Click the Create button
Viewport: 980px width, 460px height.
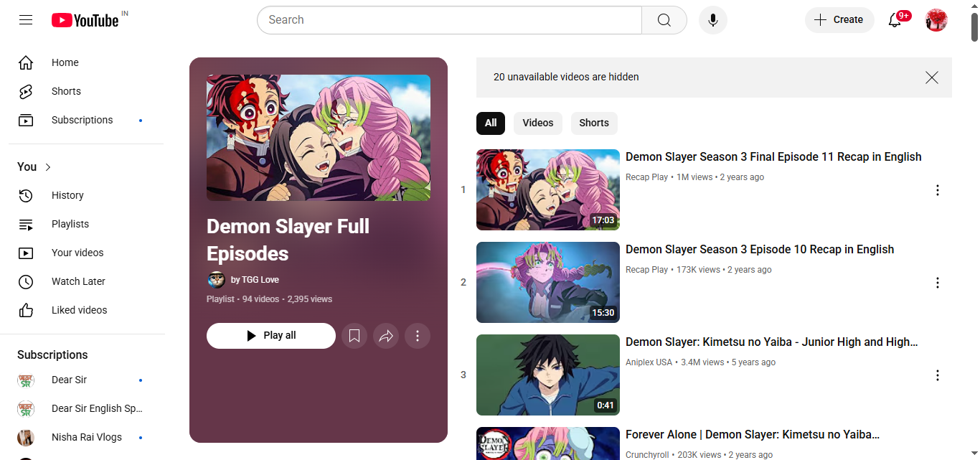pyautogui.click(x=839, y=20)
